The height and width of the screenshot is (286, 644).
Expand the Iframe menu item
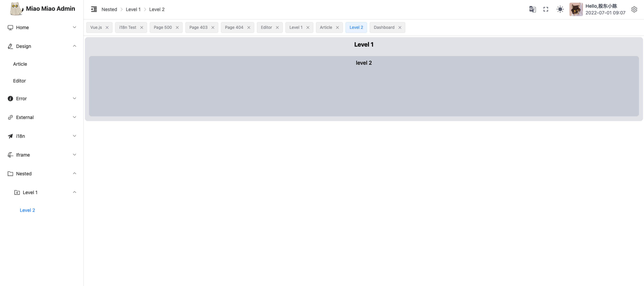click(x=41, y=155)
